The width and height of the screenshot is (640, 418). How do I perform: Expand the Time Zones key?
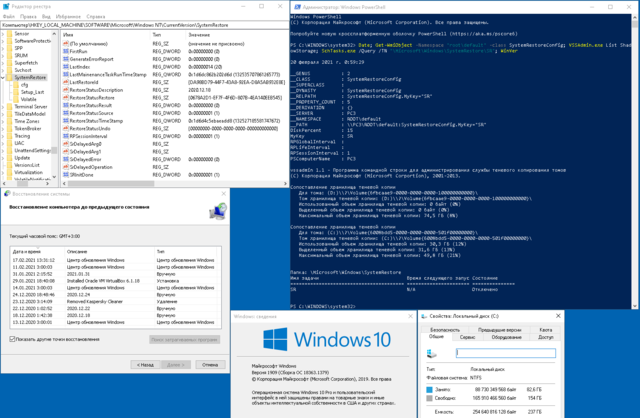point(3,121)
